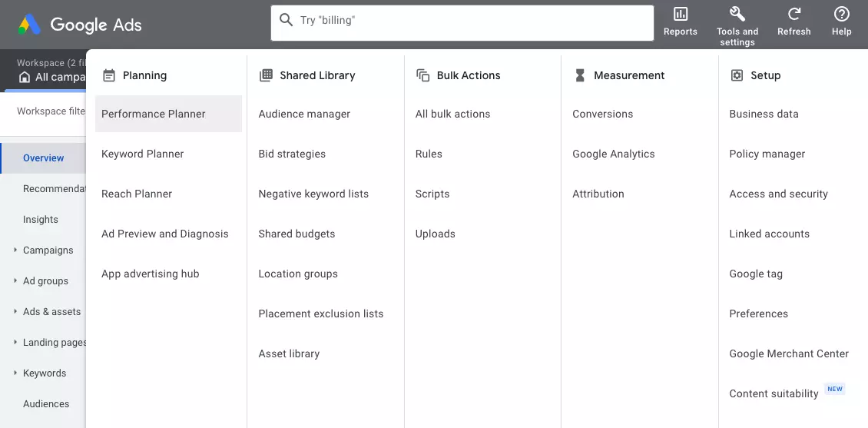Open Business data under Setup

click(x=764, y=114)
